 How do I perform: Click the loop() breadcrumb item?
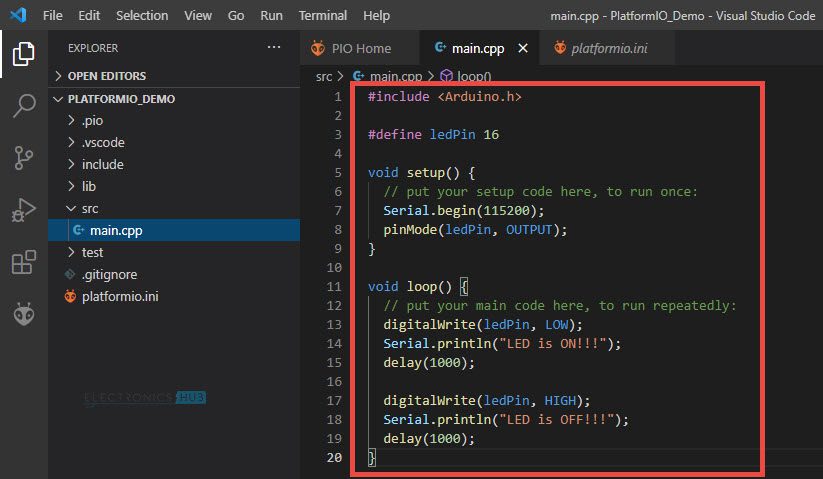point(473,76)
